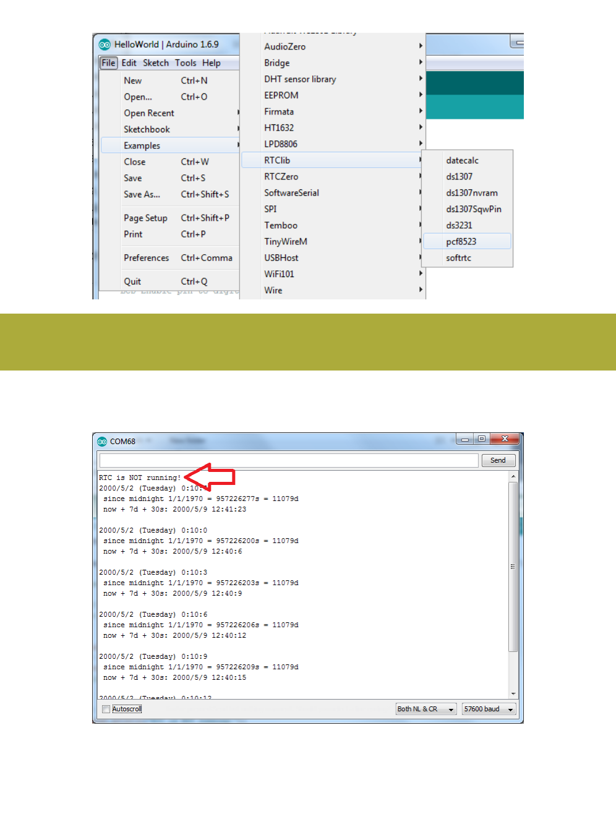This screenshot has height=840, width=616.
Task: Expand the EEPROM examples submenu arrow
Action: 421,95
